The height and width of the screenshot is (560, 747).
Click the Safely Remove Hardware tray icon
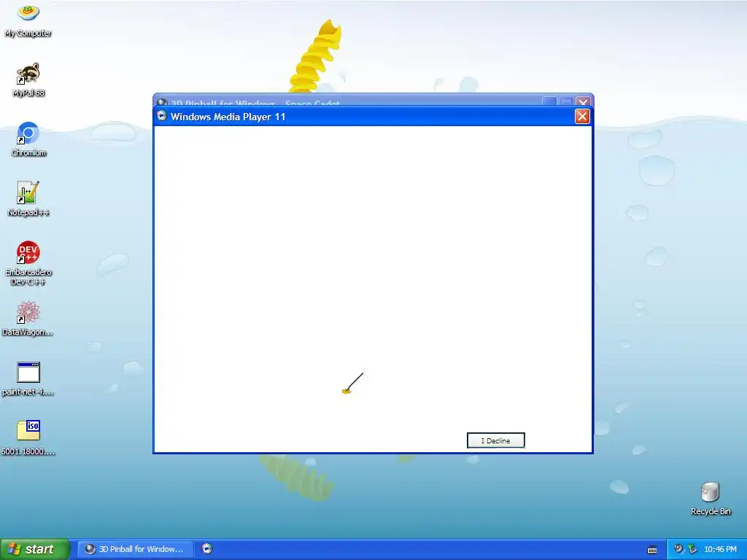click(693, 549)
